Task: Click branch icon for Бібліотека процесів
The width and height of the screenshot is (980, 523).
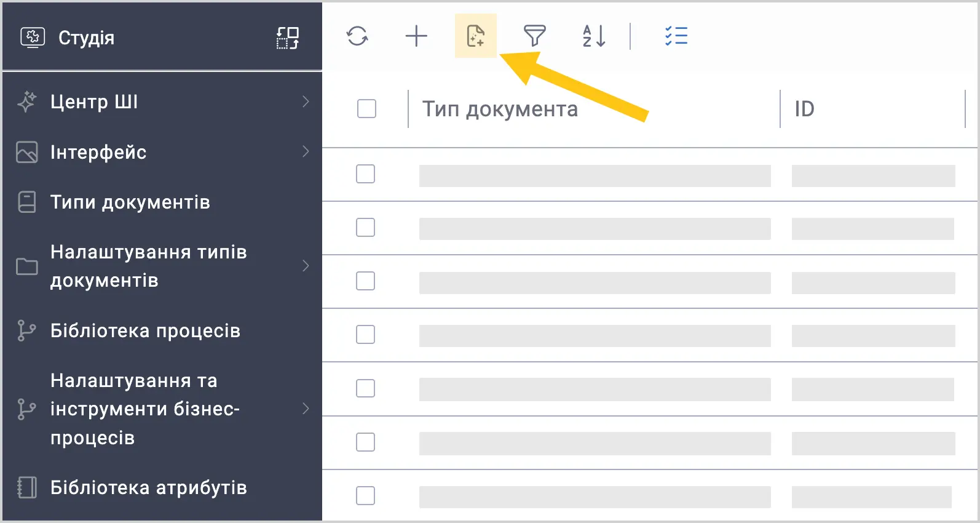Action: pos(26,330)
